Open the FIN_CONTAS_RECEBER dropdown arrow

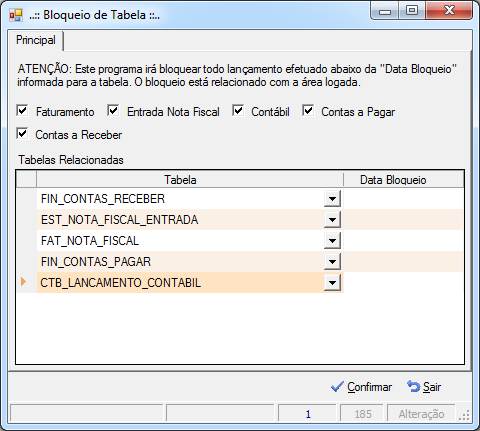click(332, 199)
